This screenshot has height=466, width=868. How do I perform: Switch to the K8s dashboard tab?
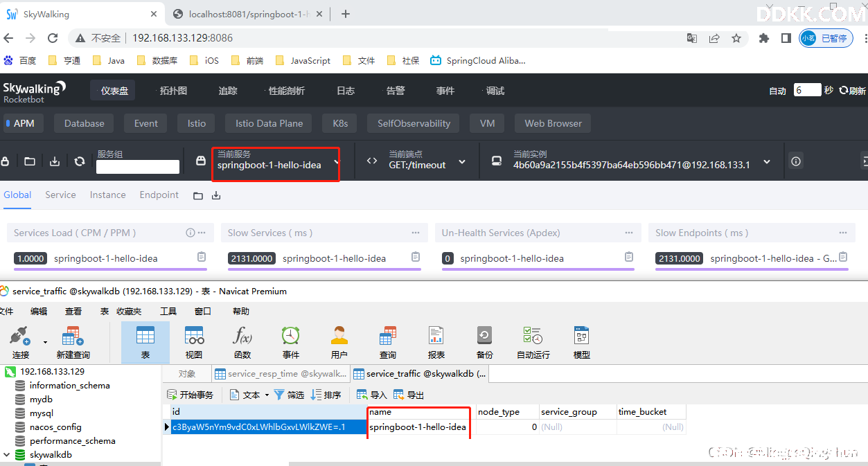(340, 123)
